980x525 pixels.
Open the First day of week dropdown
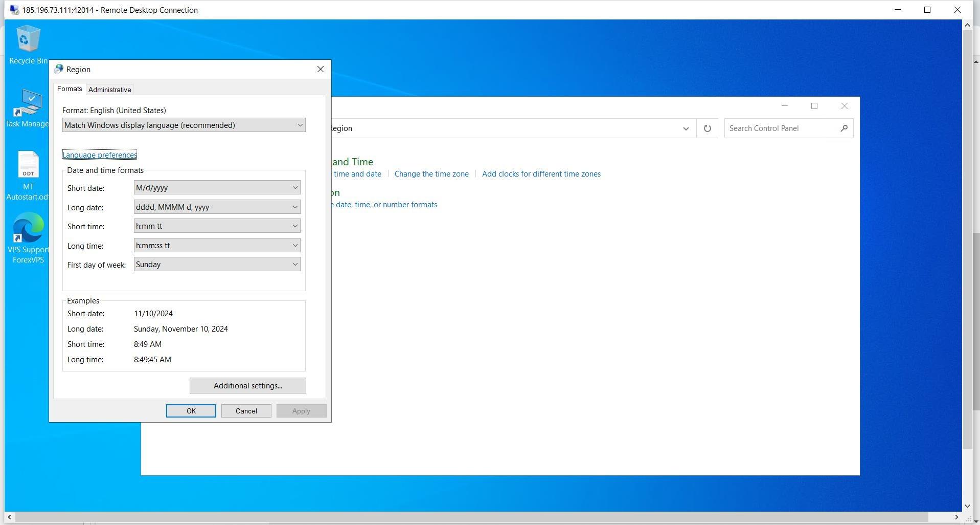(x=217, y=265)
